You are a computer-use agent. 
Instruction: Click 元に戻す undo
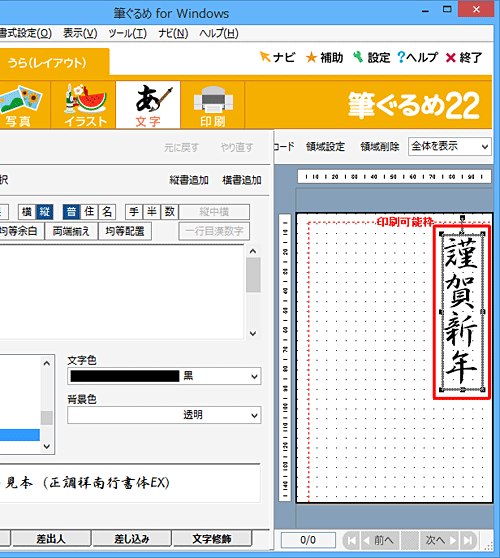pos(181,147)
